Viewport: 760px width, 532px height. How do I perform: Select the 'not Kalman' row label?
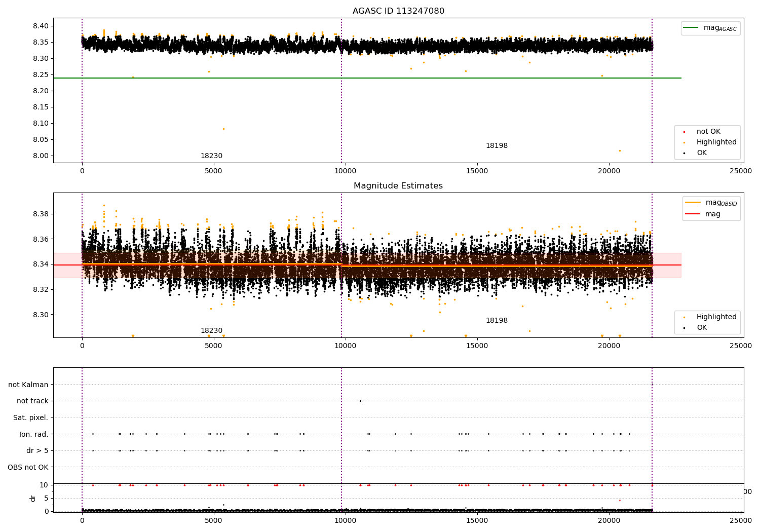28,385
